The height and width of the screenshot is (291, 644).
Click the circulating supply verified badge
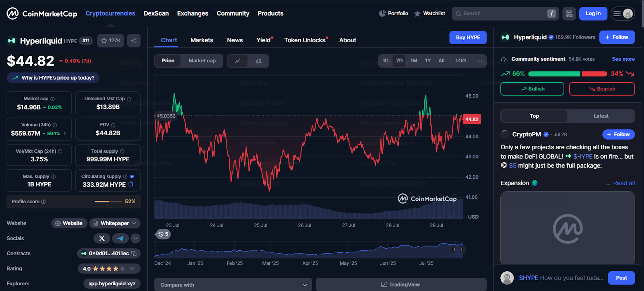(x=132, y=177)
